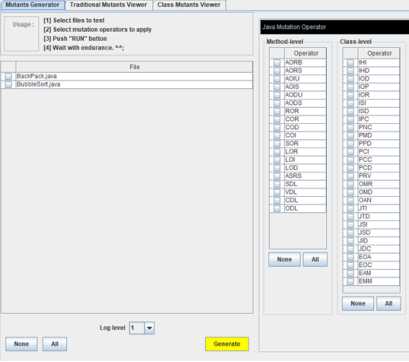Enable the AORS operator checkbox
This screenshot has height=362, width=409.
tap(277, 71)
